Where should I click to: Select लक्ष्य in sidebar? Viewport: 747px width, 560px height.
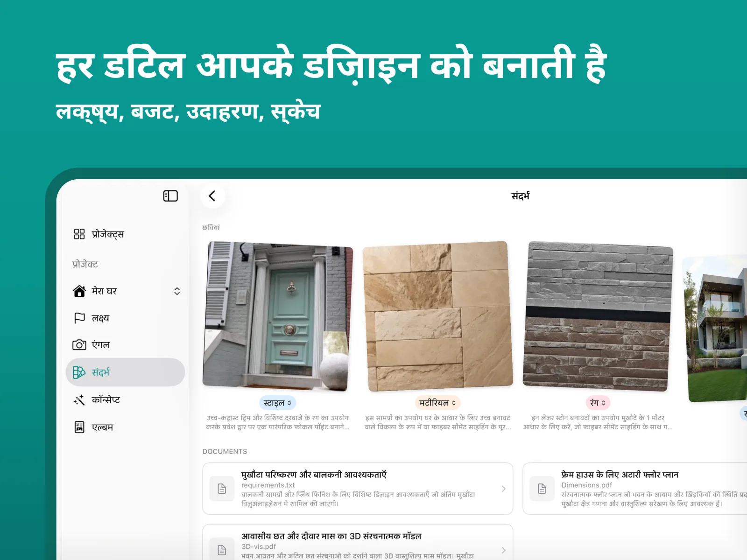pyautogui.click(x=125, y=318)
